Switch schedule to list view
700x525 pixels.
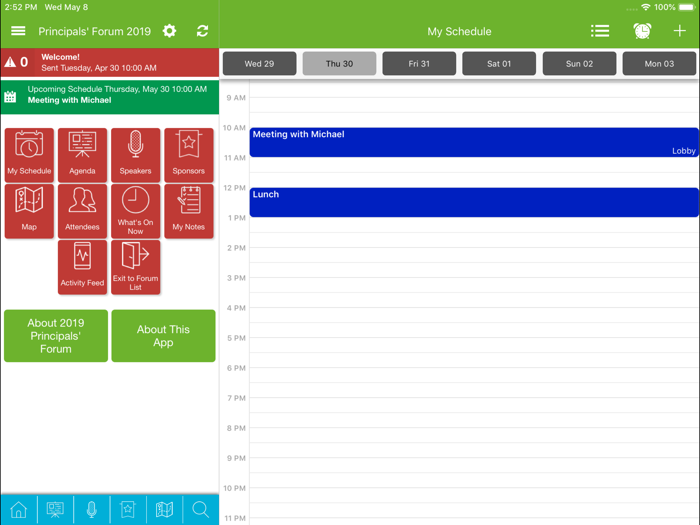pos(600,31)
